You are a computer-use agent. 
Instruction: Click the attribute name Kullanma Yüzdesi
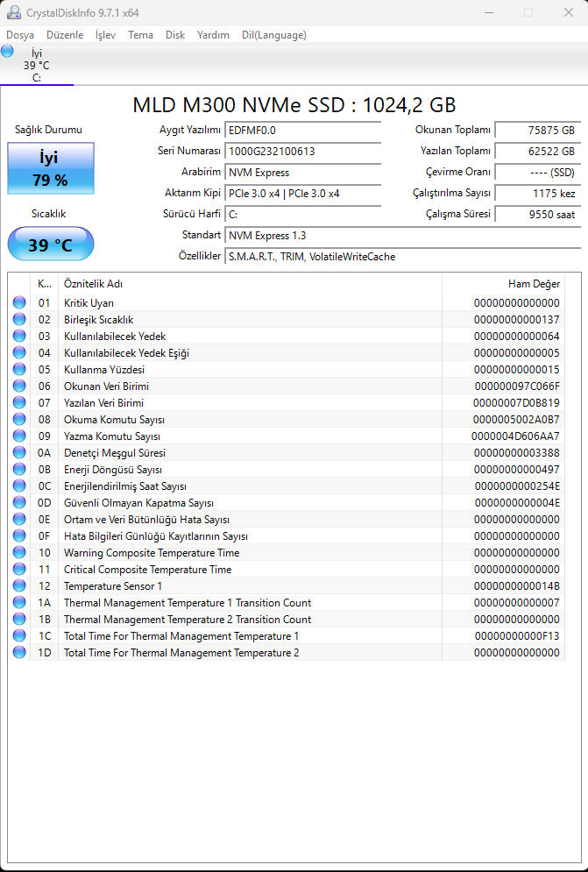click(104, 369)
